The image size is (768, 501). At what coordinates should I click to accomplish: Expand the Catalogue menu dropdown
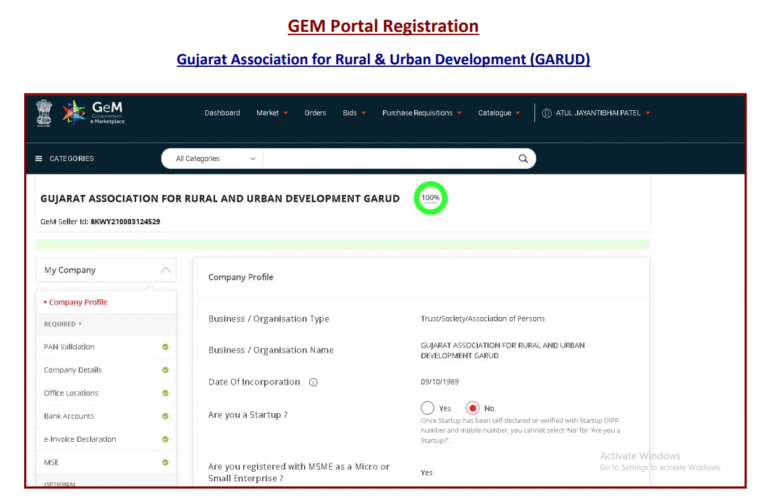coord(499,113)
